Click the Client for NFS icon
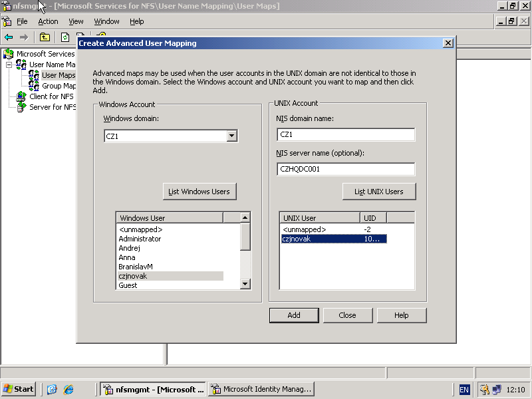 point(21,96)
